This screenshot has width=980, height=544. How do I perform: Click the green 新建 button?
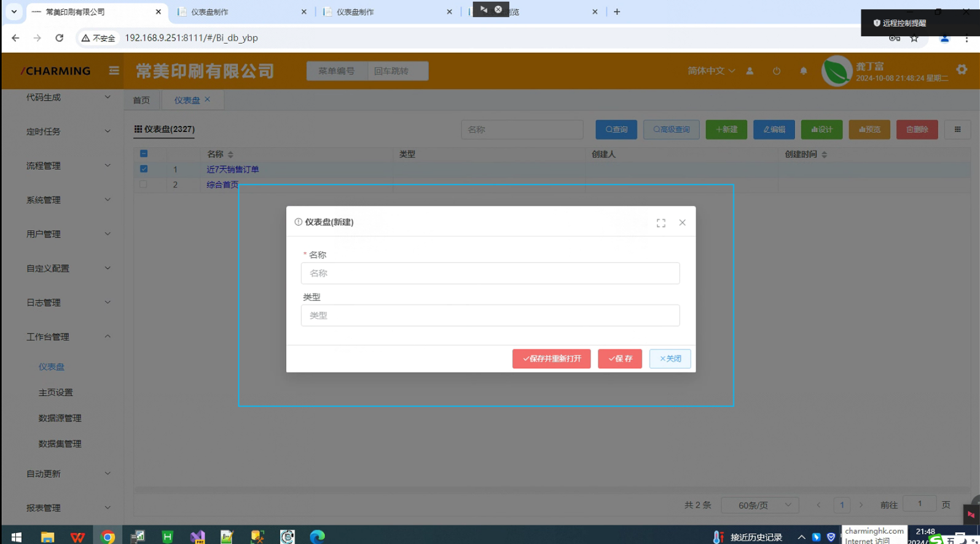(x=726, y=130)
